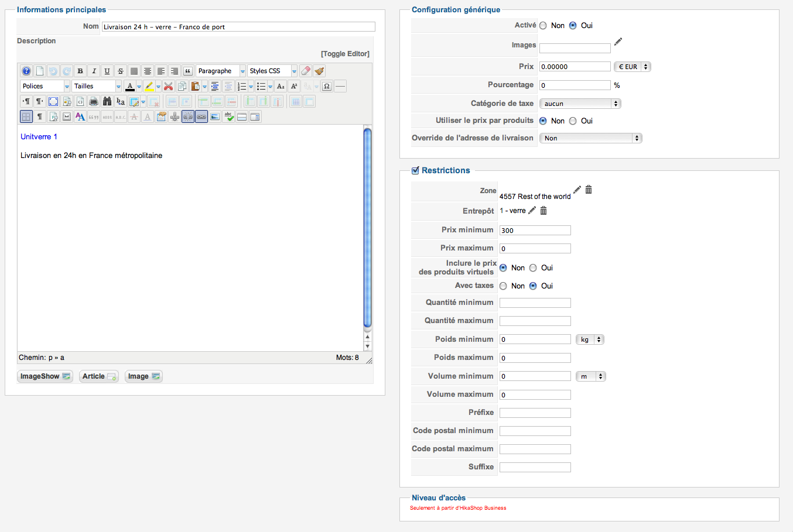
Task: Set Avec taxes to Oui
Action: 533,286
